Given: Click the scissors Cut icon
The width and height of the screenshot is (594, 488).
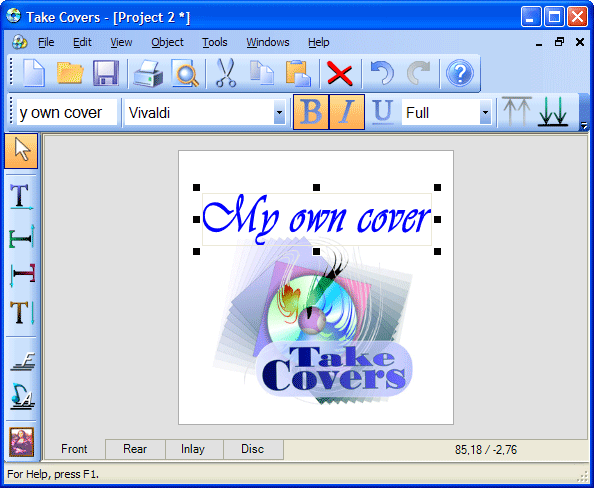Looking at the screenshot, I should pyautogui.click(x=226, y=73).
